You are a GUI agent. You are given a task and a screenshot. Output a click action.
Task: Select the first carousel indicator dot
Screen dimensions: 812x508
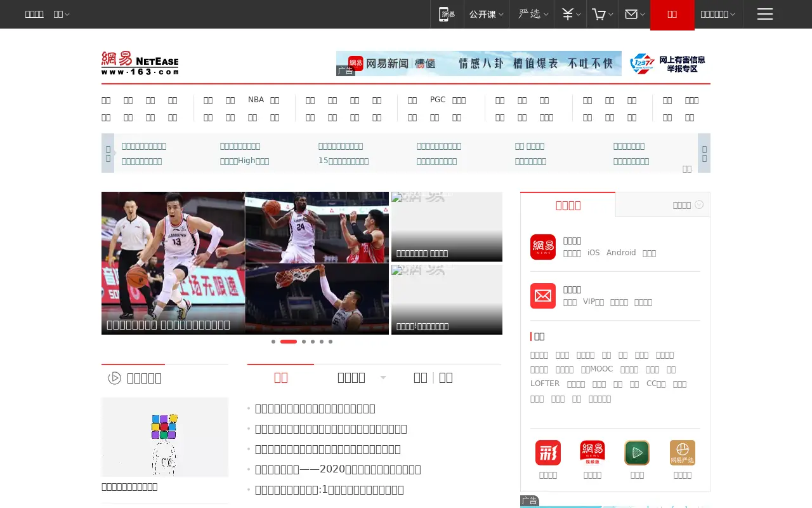click(x=273, y=342)
